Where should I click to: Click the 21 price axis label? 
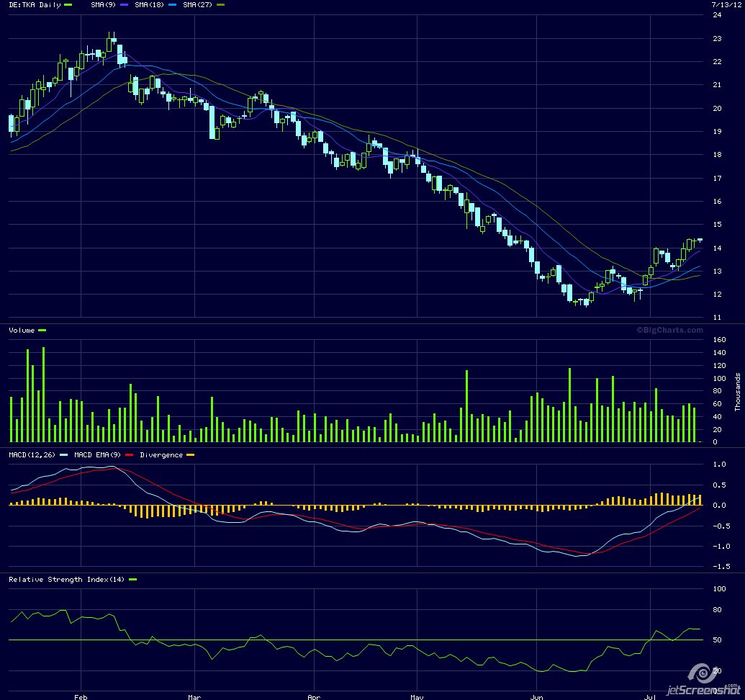pyautogui.click(x=717, y=84)
